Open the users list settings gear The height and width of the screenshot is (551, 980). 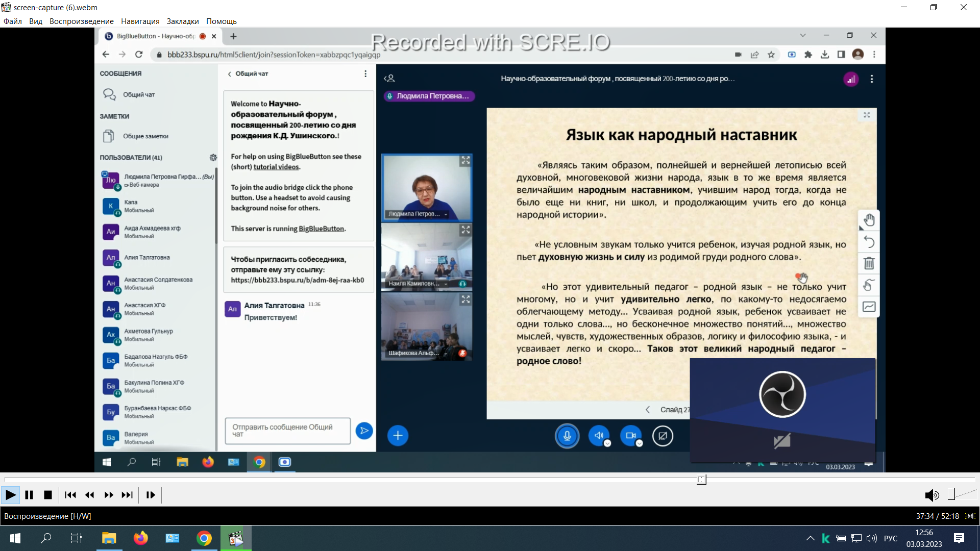(x=213, y=158)
